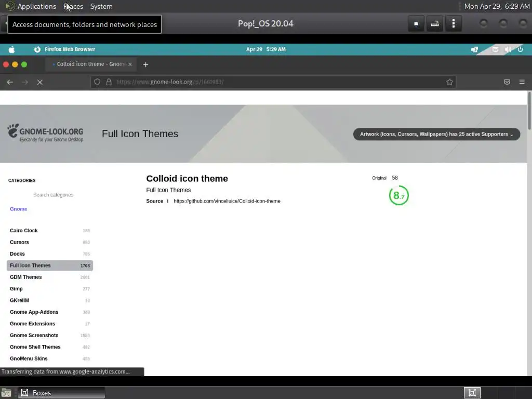Open Boxes fullscreen toggle button
532x399 pixels.
416,24
